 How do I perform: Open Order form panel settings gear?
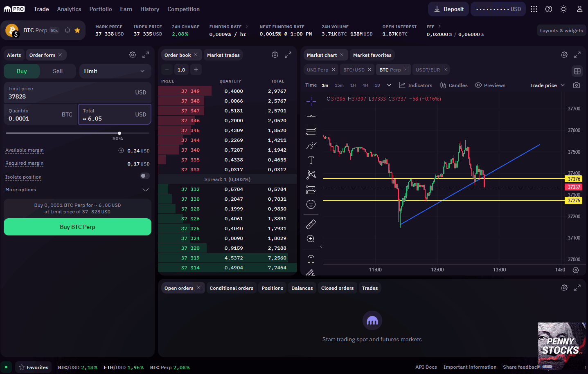pos(133,55)
